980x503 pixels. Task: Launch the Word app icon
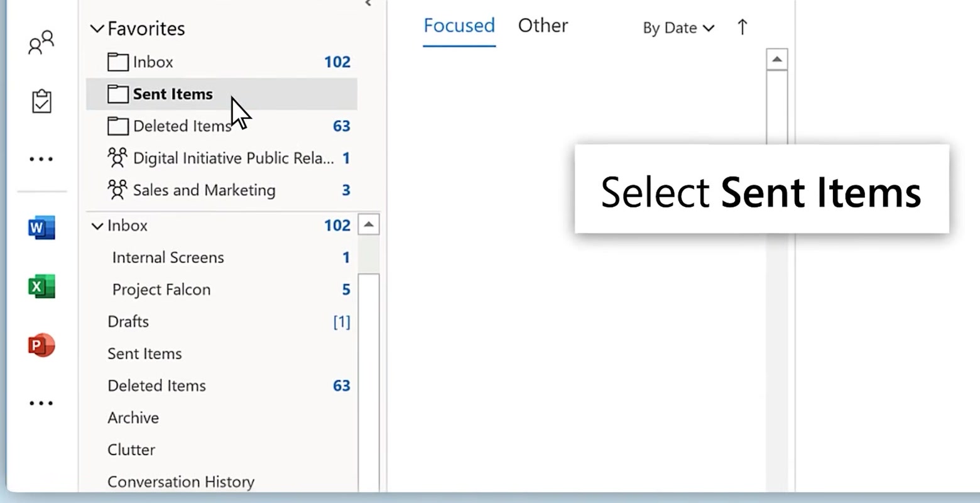41,228
